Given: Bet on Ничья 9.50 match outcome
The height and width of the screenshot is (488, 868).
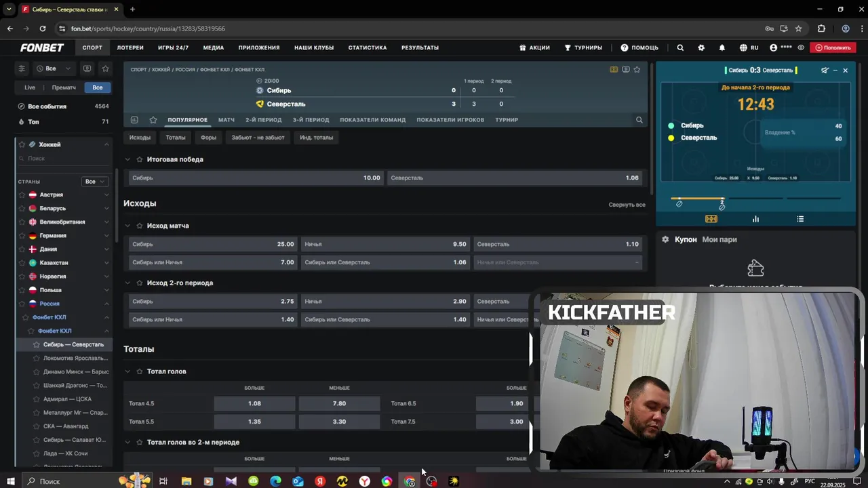Looking at the screenshot, I should pos(385,244).
